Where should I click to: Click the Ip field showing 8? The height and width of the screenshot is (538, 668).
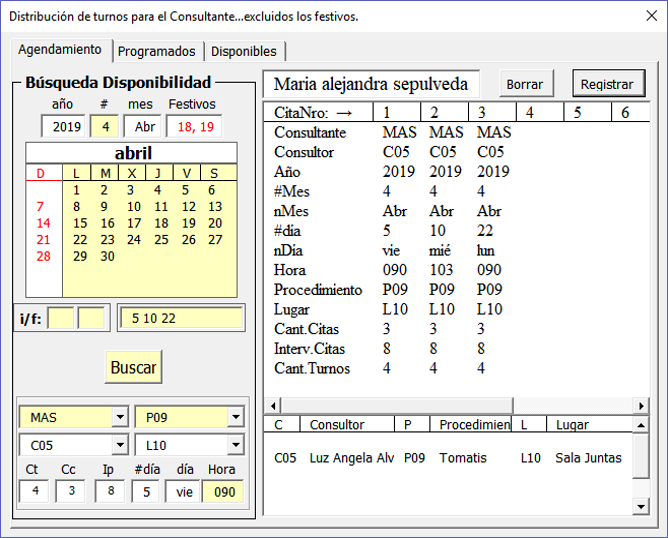110,491
